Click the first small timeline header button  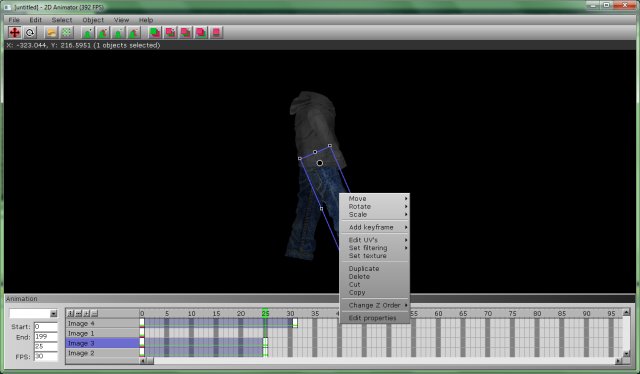point(71,314)
